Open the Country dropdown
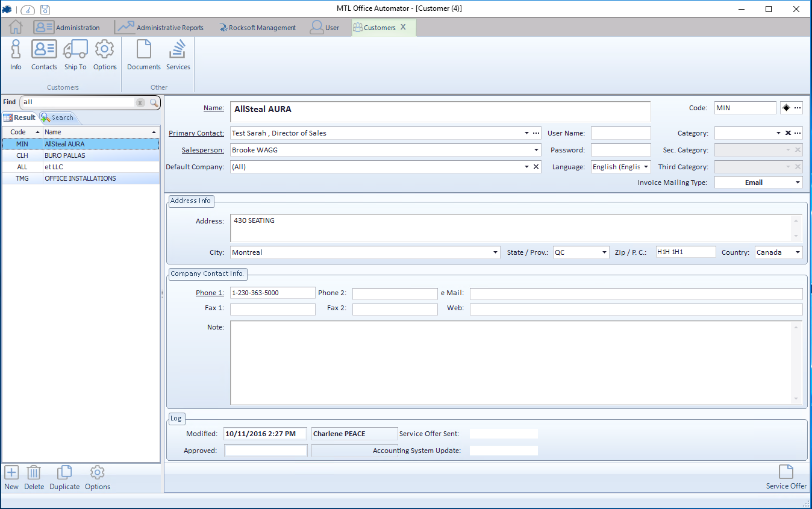The image size is (812, 509). pyautogui.click(x=798, y=252)
